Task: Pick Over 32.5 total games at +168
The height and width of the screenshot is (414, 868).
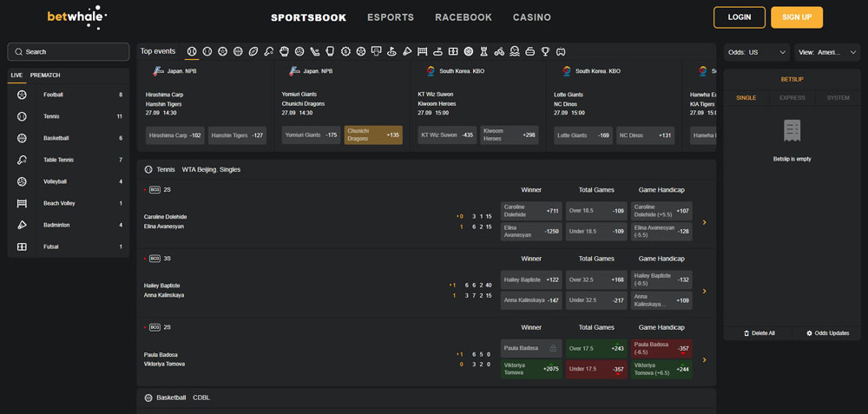Action: tap(596, 279)
